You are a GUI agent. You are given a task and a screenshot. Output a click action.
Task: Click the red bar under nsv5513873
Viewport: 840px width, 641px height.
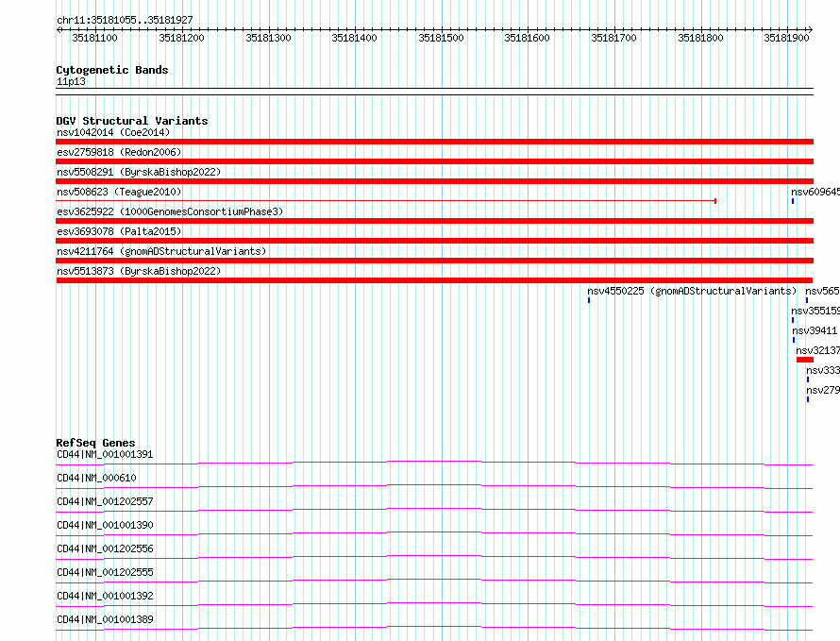434,280
